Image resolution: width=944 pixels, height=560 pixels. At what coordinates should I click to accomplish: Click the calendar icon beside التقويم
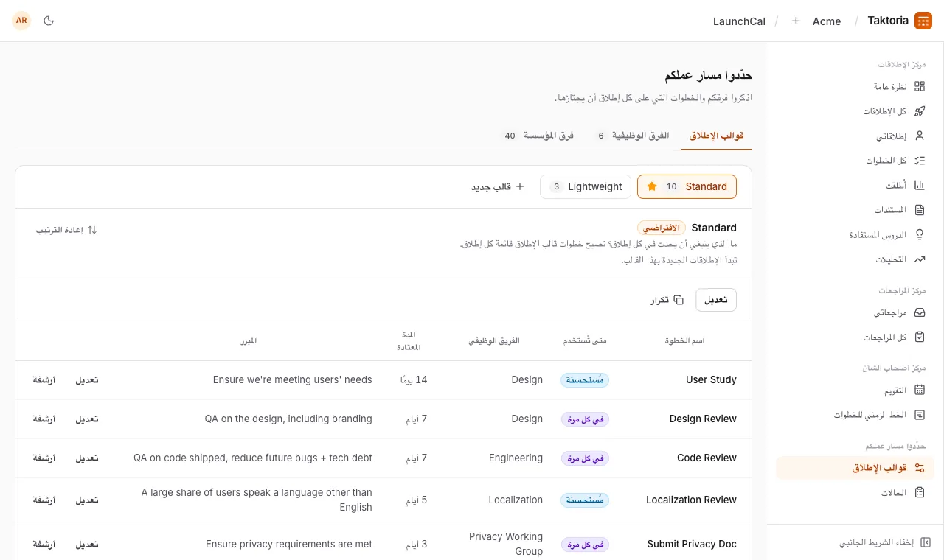click(x=919, y=391)
